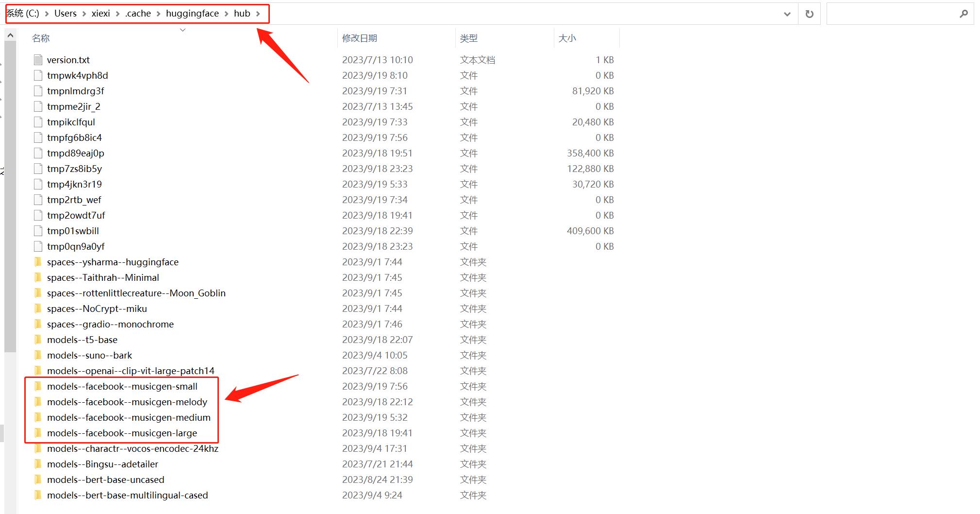Expand the chevron after hub in path
Screen dimensions: 980x514
point(258,14)
